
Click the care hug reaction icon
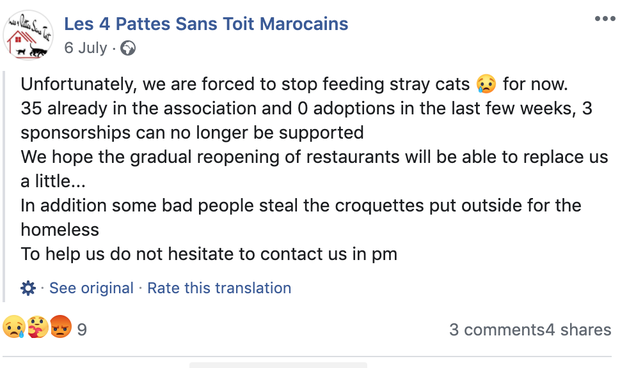pos(37,327)
